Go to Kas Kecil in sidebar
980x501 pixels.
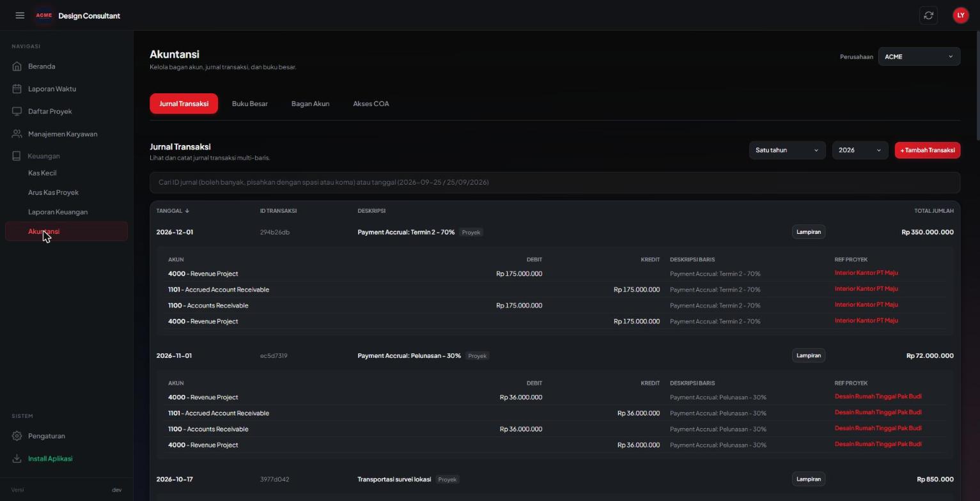[42, 173]
